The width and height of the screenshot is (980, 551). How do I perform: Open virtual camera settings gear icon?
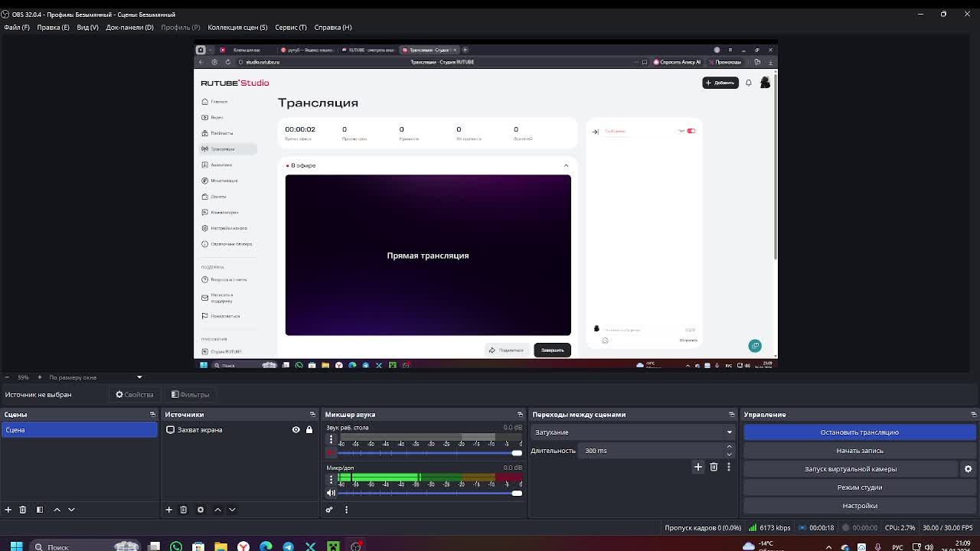tap(969, 469)
